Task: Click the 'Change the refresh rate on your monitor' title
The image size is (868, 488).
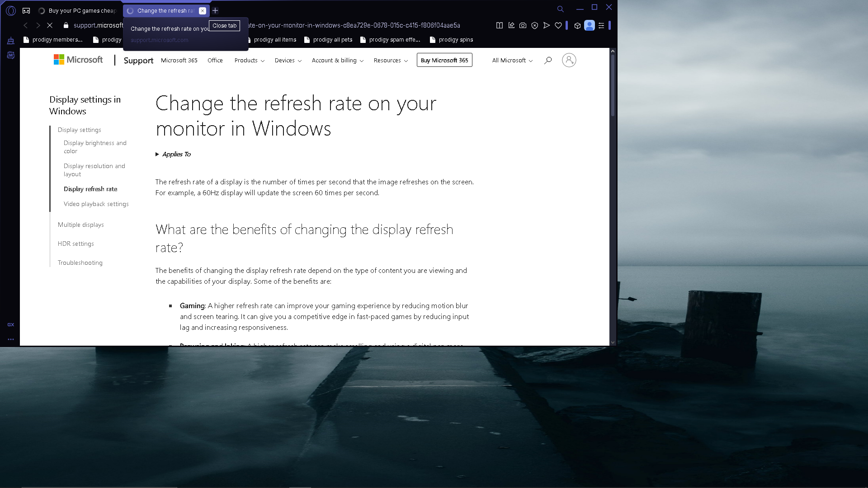Action: pyautogui.click(x=296, y=116)
